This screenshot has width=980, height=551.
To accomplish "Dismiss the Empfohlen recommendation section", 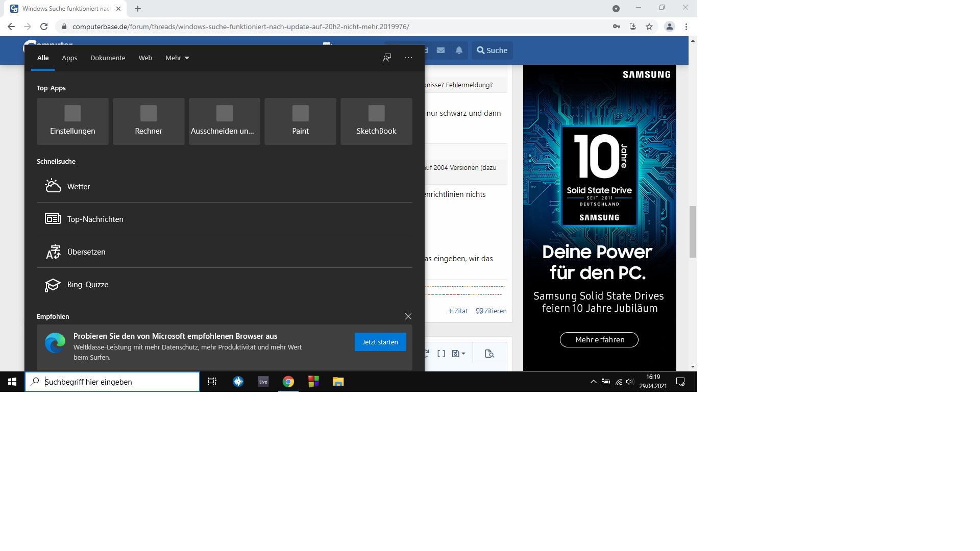I will [408, 316].
